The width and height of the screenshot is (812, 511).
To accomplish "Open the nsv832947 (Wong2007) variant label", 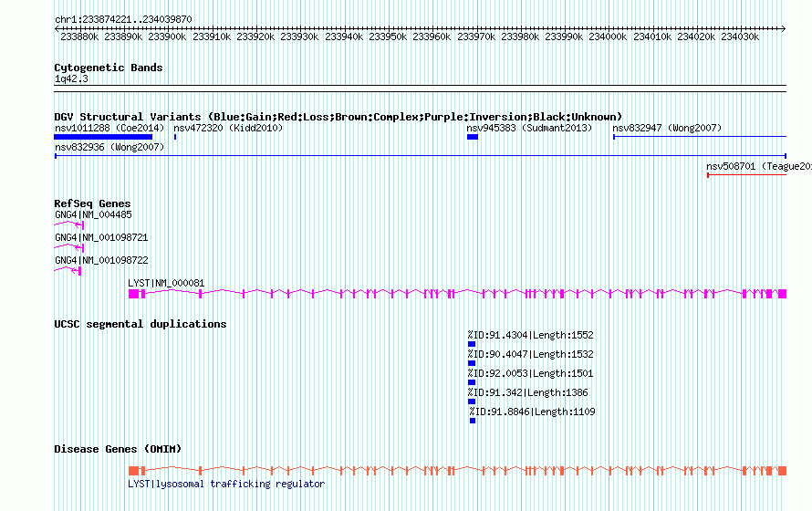I will 667,128.
